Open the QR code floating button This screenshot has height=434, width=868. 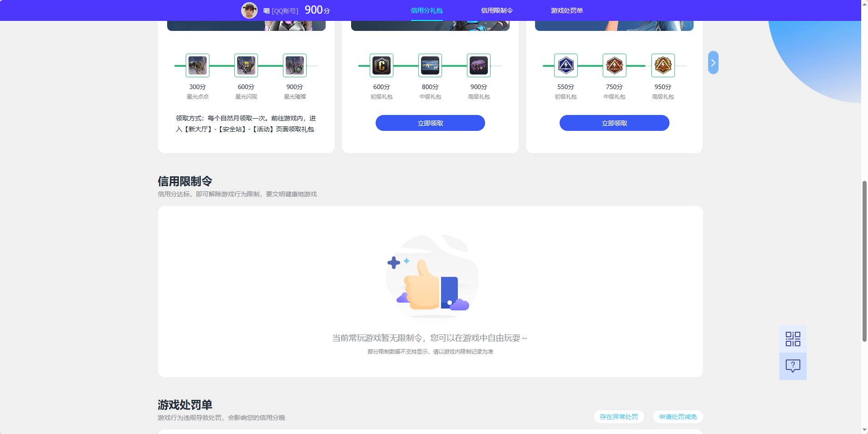click(793, 339)
